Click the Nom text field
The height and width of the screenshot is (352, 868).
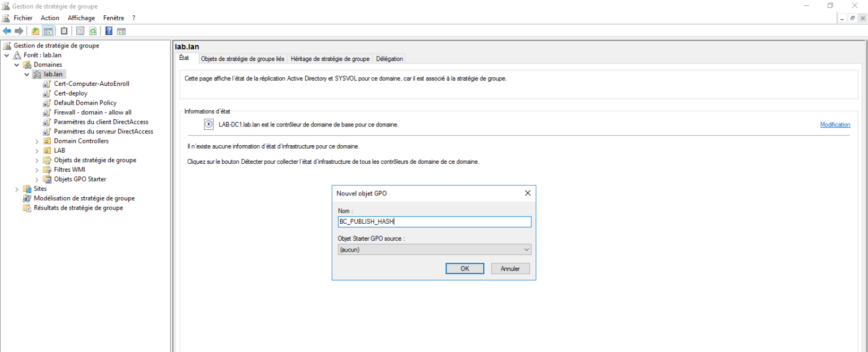(434, 222)
